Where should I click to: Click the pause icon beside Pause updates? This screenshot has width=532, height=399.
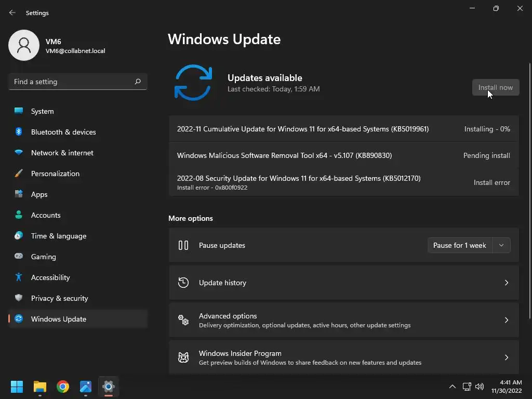(183, 245)
